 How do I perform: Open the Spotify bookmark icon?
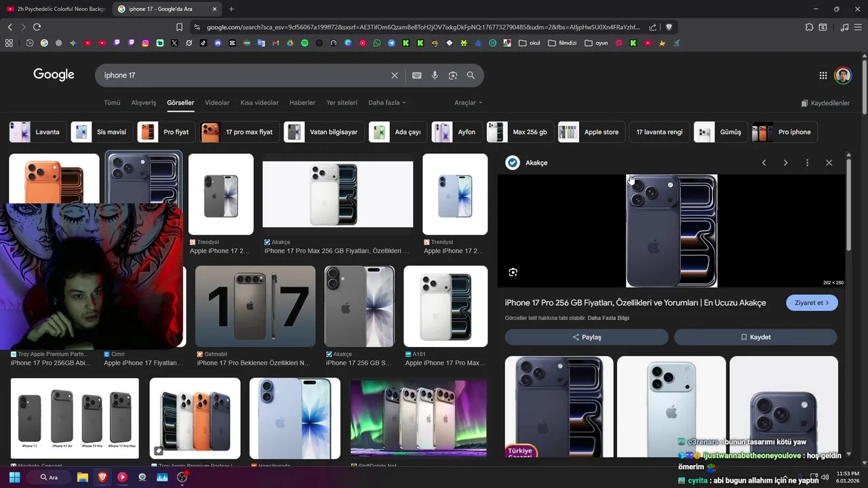coord(304,43)
